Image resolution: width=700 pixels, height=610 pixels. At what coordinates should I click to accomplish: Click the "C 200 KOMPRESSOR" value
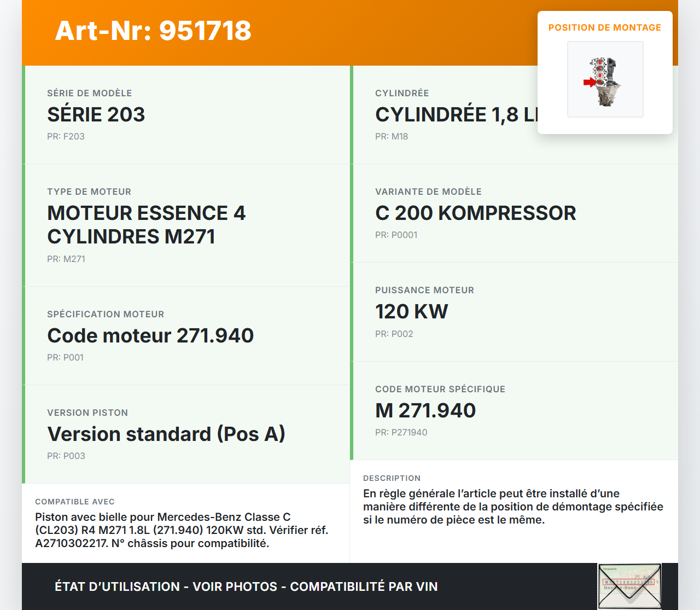pyautogui.click(x=476, y=213)
